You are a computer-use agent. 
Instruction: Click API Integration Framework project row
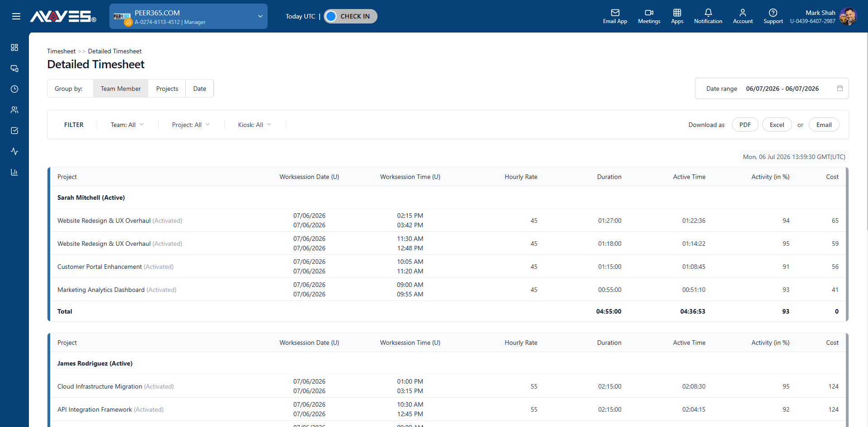point(448,409)
